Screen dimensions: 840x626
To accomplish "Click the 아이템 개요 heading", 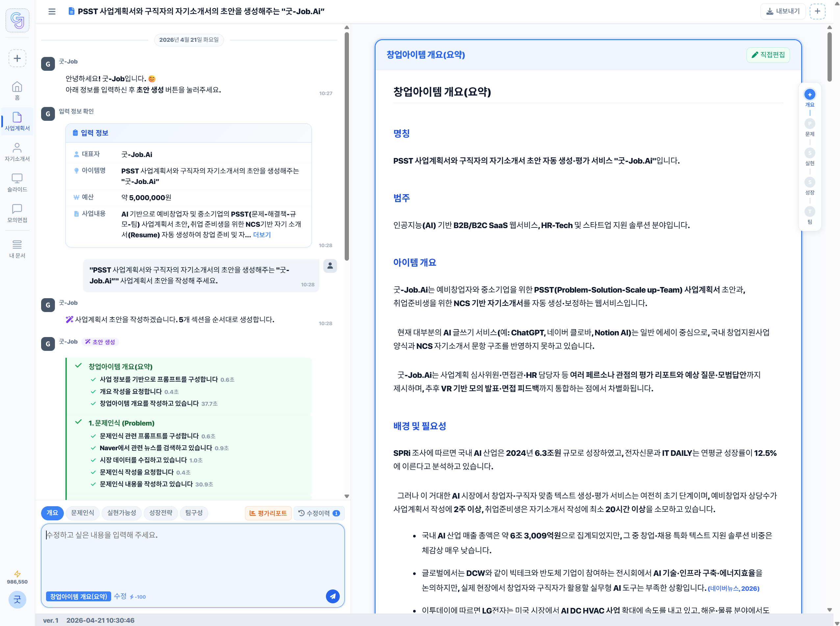I will point(415,263).
